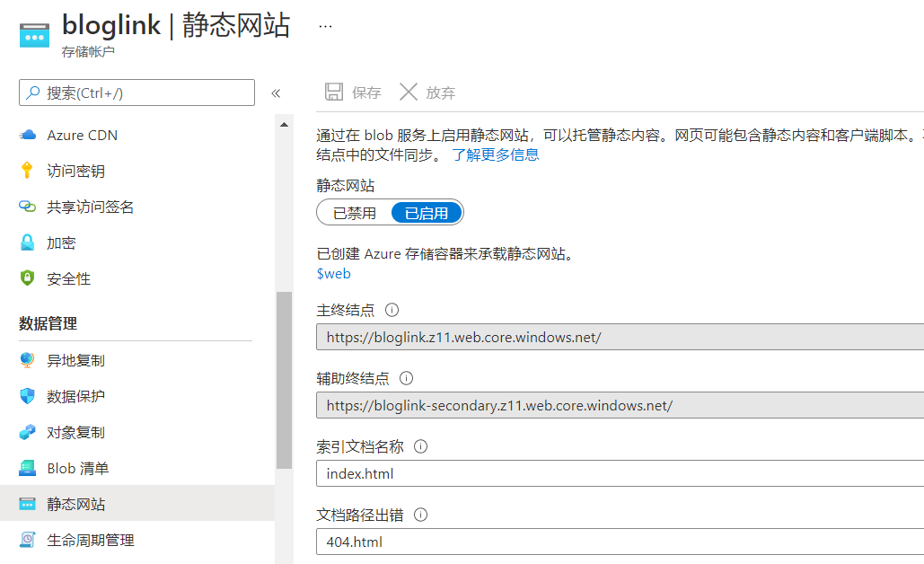Open 安全性 (Security) menu item
The image size is (924, 564).
click(137, 278)
